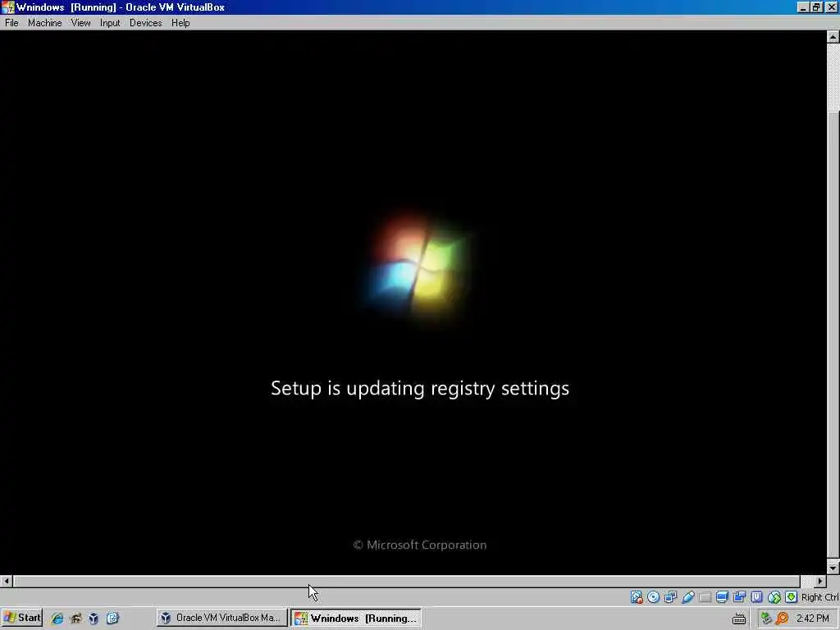
Task: Launch VirtualBox cube from quick launch
Action: 94,619
